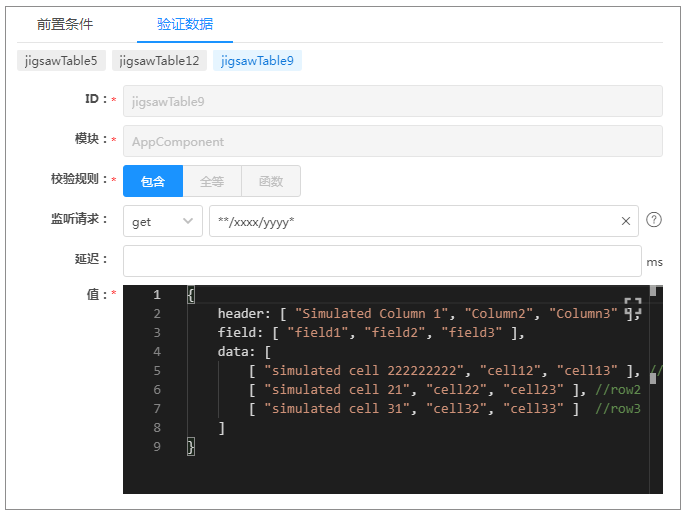Select the 函数 validation rule
The height and width of the screenshot is (515, 685).
[x=270, y=181]
